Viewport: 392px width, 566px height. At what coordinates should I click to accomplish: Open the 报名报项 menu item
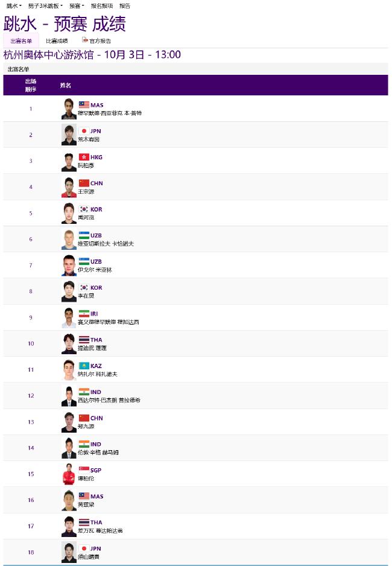click(102, 6)
